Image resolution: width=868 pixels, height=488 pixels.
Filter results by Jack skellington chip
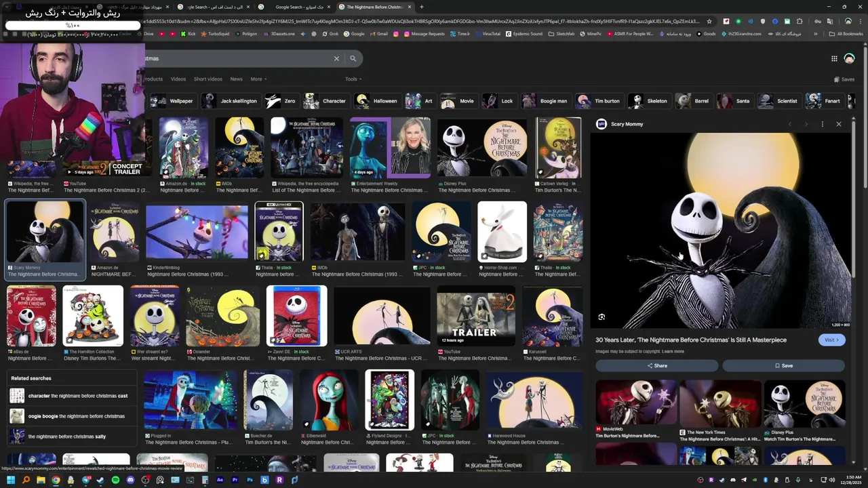[231, 101]
